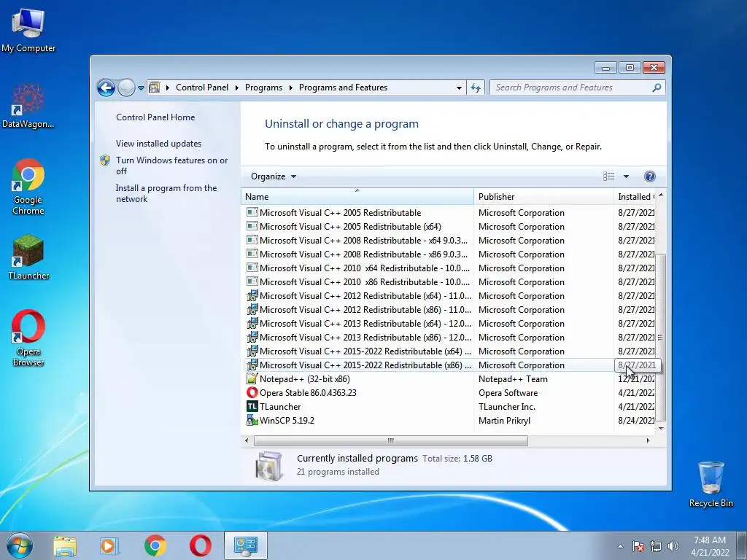Click the Windows Start button
Viewport: 747px width, 560px height.
[x=20, y=545]
